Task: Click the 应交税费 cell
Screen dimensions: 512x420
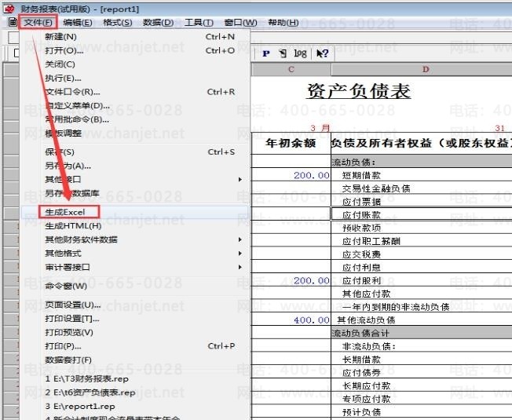Action: [422, 254]
